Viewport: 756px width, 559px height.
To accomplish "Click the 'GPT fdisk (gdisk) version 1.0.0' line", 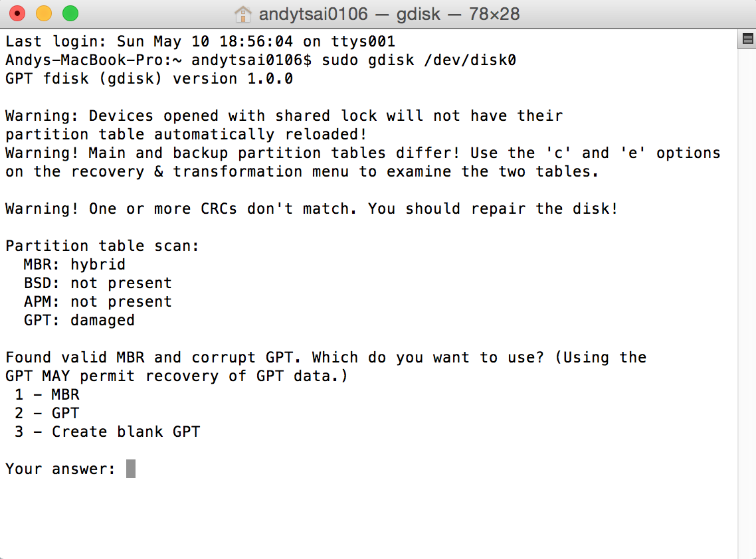I will click(x=149, y=78).
